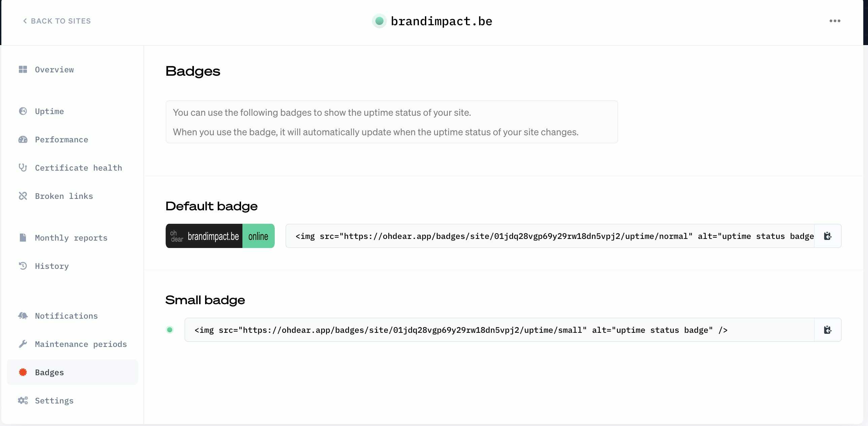
Task: Click the History clock icon
Action: (23, 266)
